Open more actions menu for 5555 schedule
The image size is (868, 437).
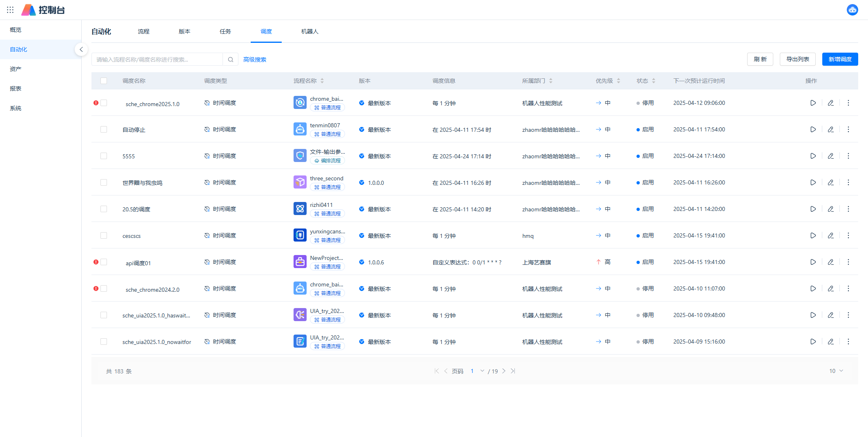click(x=848, y=156)
